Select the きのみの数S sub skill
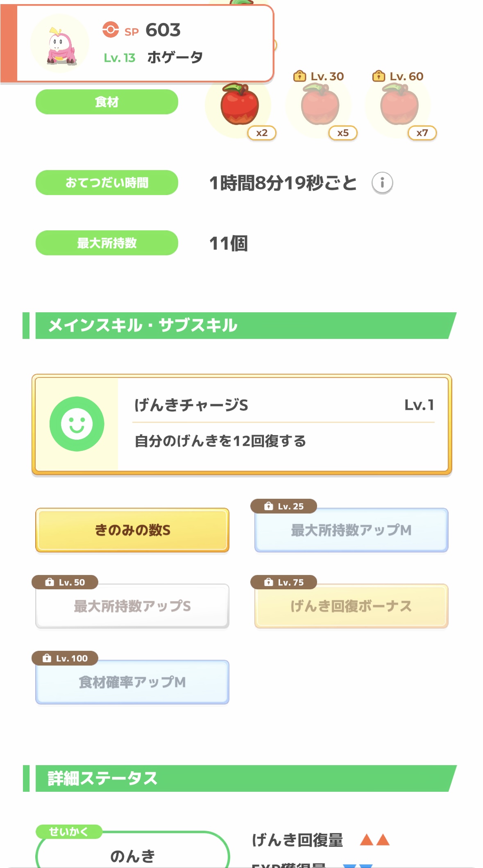Viewport: 483px width, 868px height. click(132, 530)
